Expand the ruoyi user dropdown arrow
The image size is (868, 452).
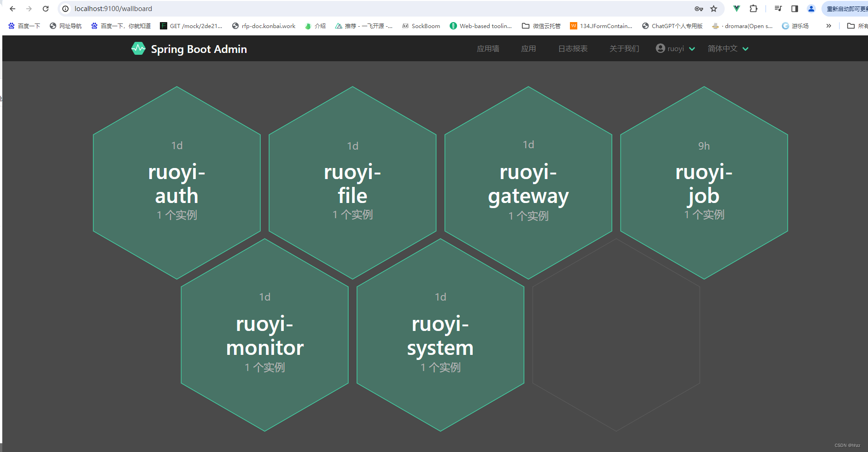coord(692,49)
